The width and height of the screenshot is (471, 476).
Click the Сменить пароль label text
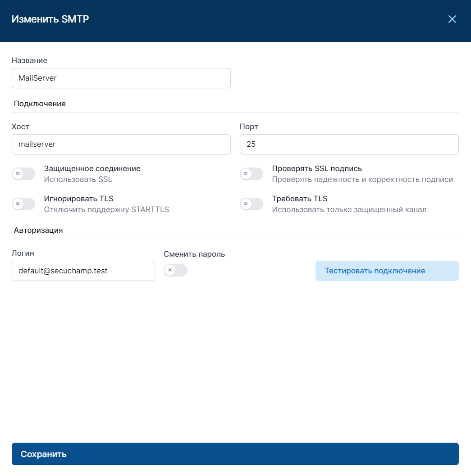[x=194, y=254]
